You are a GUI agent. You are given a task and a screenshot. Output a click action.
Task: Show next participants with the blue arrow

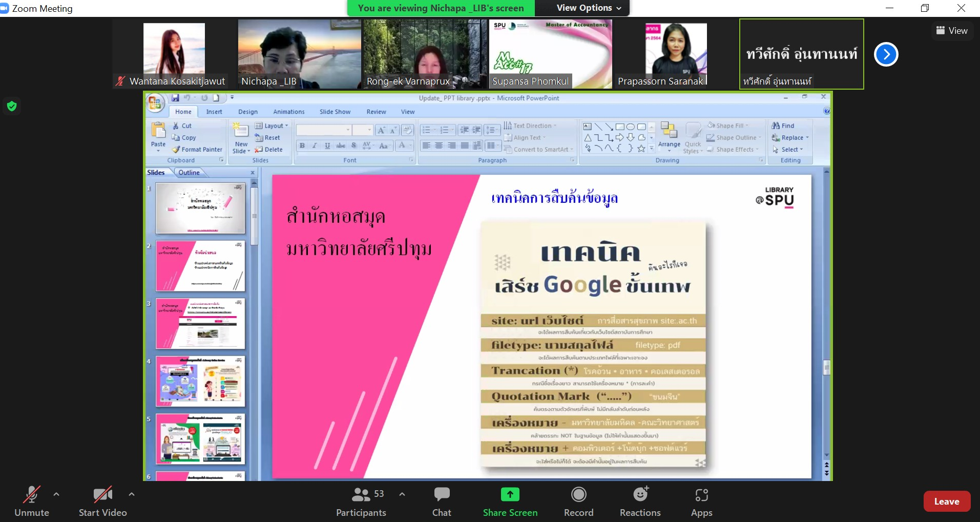(886, 54)
